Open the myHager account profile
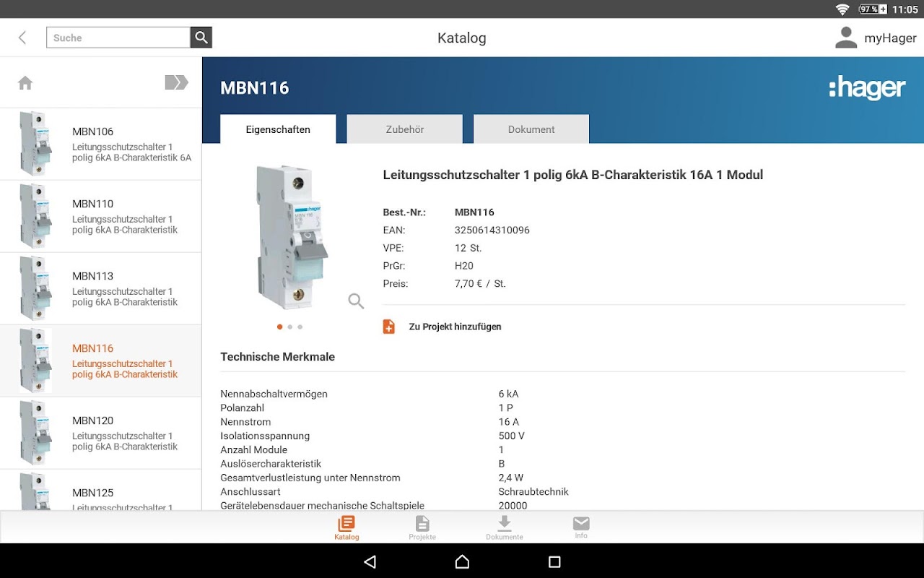Viewport: 924px width, 578px height. 876,38
